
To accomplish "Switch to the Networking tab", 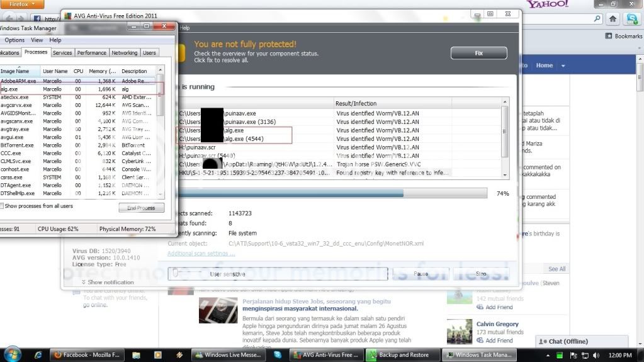I will tap(125, 53).
